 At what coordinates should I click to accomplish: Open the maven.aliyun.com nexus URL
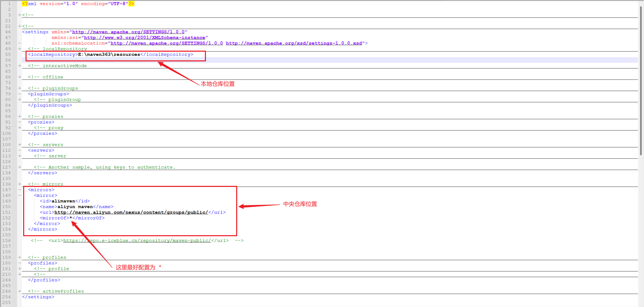tap(131, 212)
